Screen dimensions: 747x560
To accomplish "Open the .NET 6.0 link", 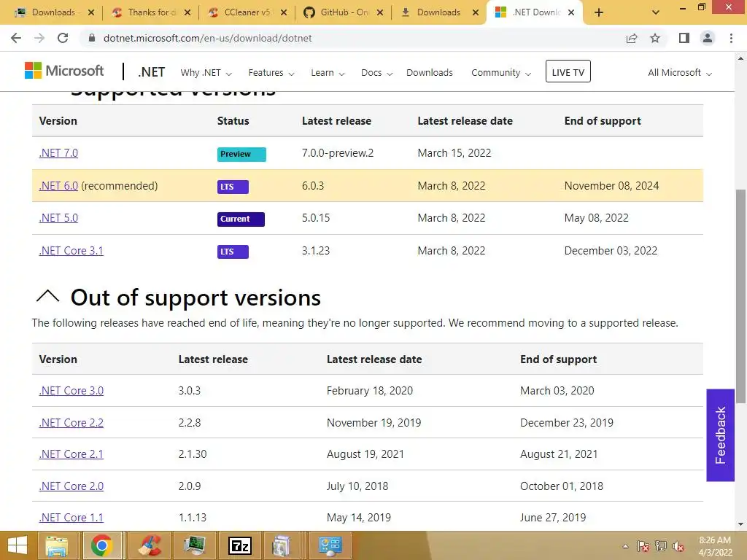I will pos(58,186).
